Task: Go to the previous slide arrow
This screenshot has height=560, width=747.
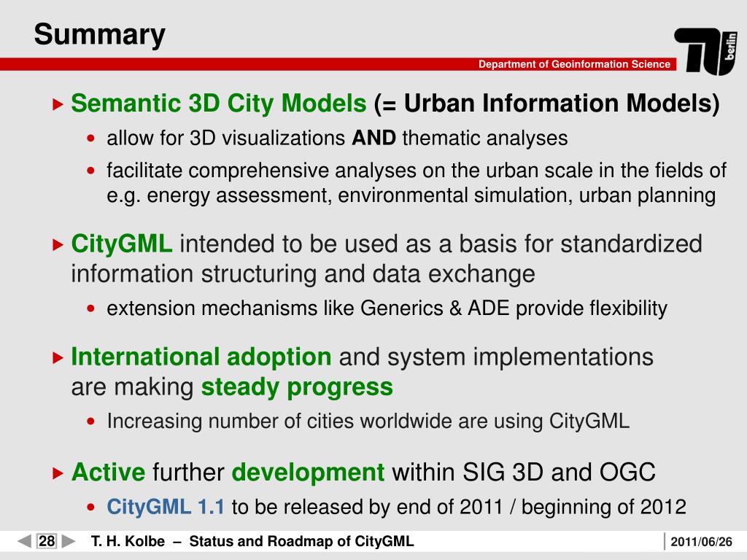Action: tap(24, 541)
